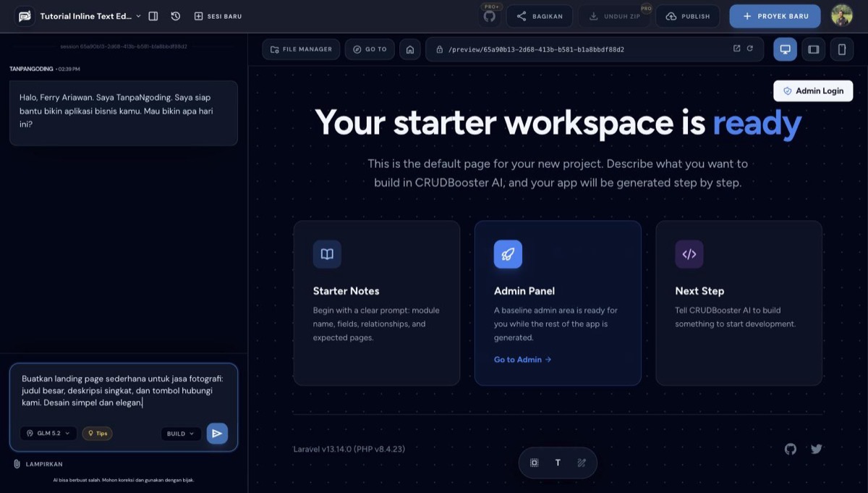Image resolution: width=868 pixels, height=493 pixels.
Task: Follow the Go to Admin link
Action: (x=522, y=359)
